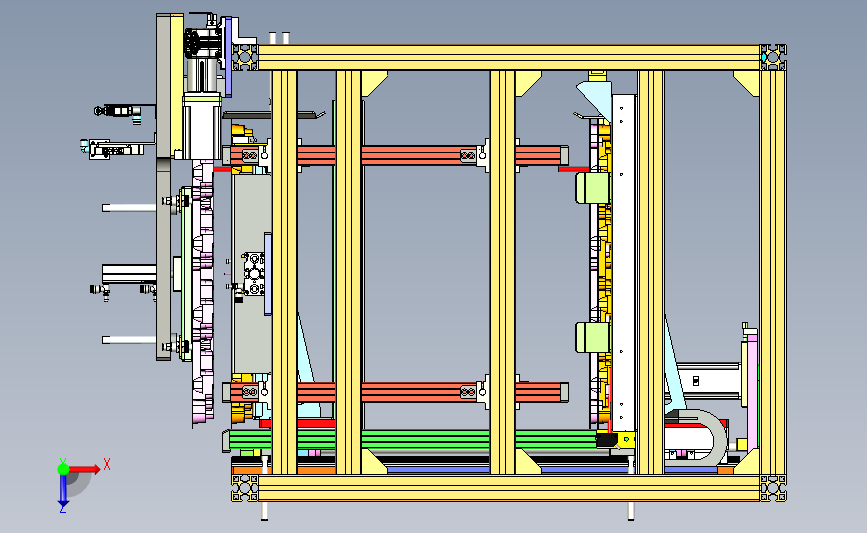This screenshot has width=867, height=533.
Task: Select the blue strip along the bottom
Action: [x=553, y=471]
